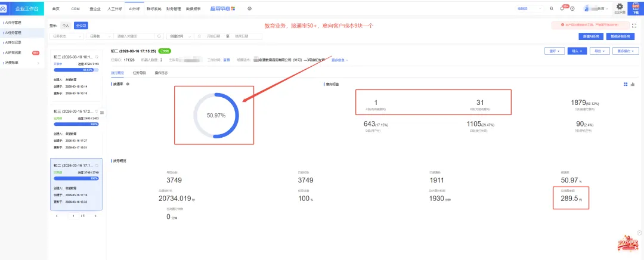
Task: Select the AI外呼 top tab
Action: pyautogui.click(x=134, y=8)
